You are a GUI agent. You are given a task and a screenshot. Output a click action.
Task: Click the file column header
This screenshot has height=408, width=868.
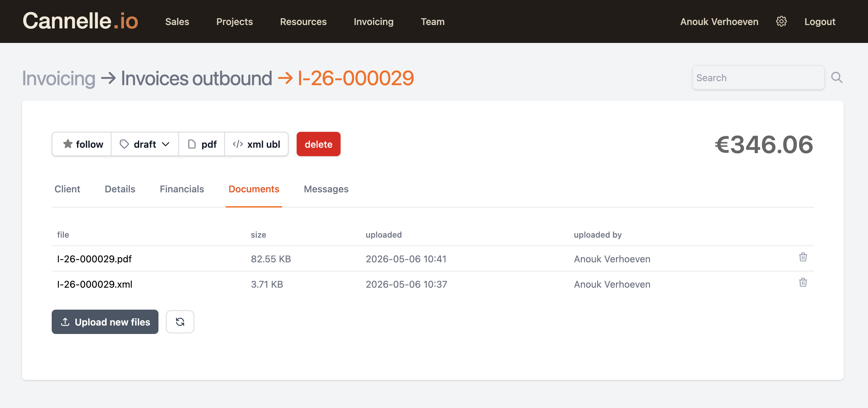click(x=63, y=235)
